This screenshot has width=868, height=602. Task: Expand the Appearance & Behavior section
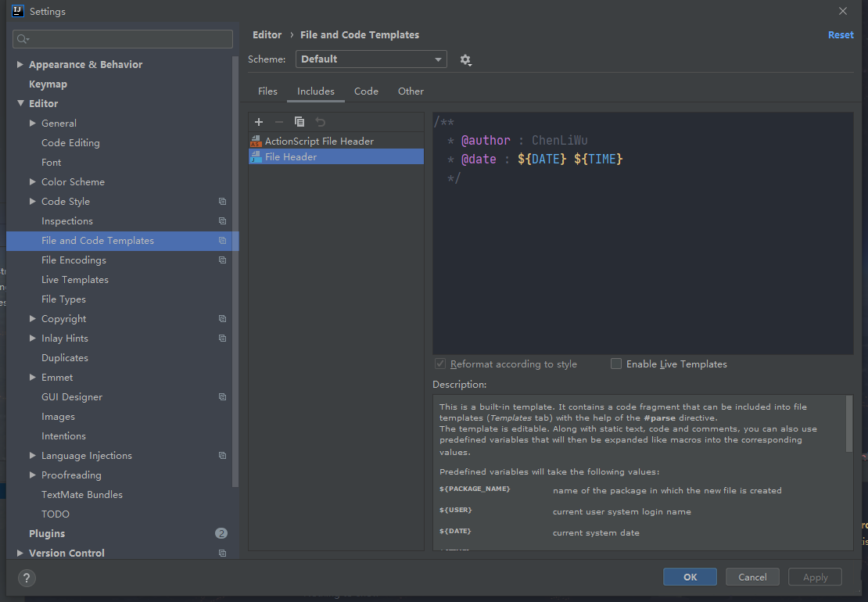point(20,65)
